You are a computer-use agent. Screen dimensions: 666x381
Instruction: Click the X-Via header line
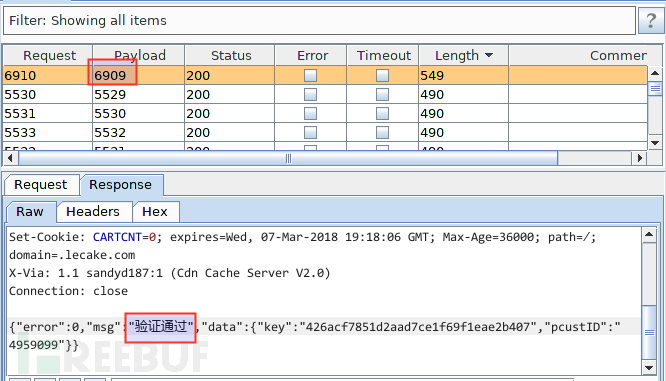(x=169, y=273)
